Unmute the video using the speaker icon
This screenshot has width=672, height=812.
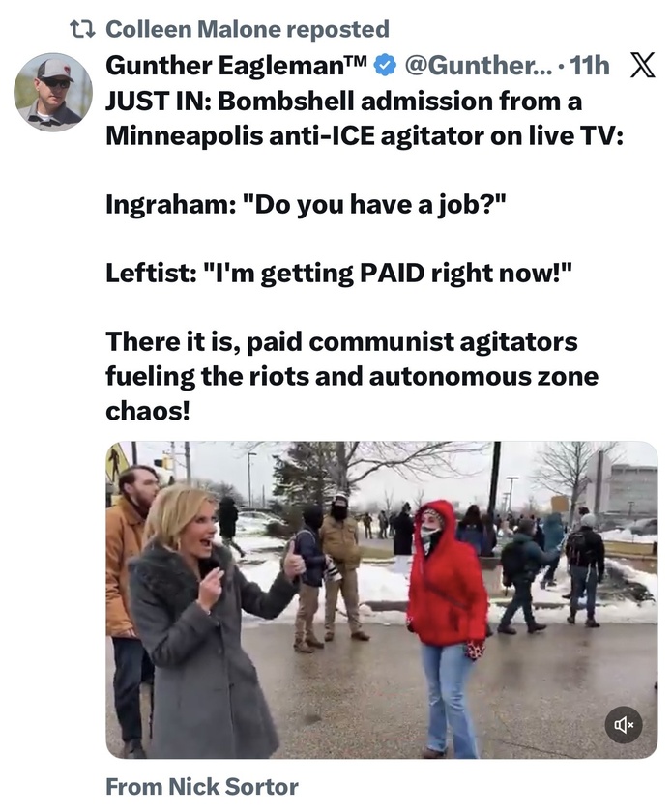point(624,724)
